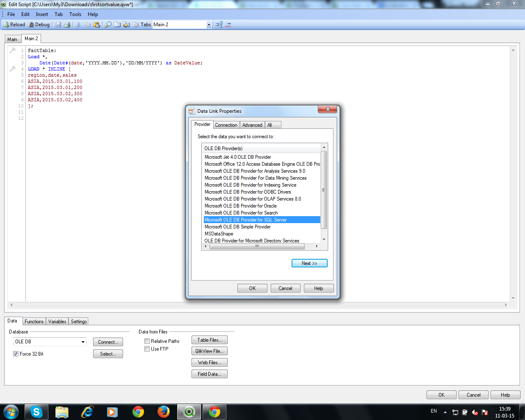The image size is (525, 420).
Task: Click the Reload script toolbar button
Action: point(14,25)
